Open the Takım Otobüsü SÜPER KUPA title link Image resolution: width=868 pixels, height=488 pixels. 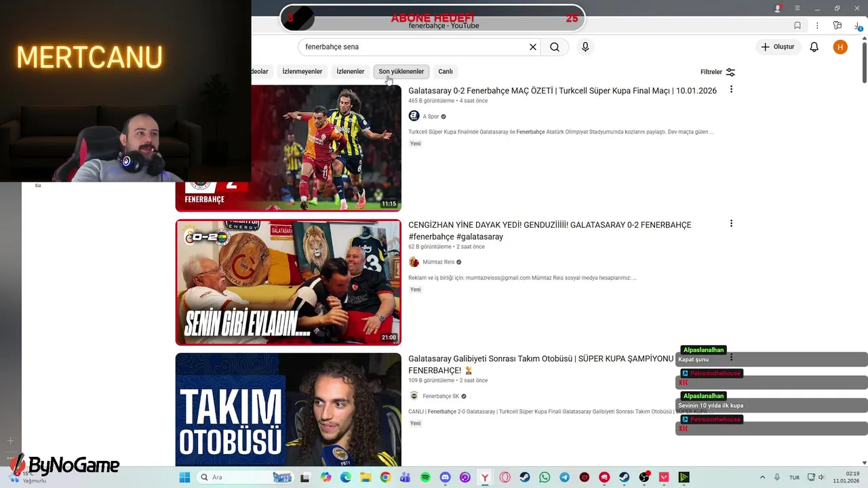540,365
